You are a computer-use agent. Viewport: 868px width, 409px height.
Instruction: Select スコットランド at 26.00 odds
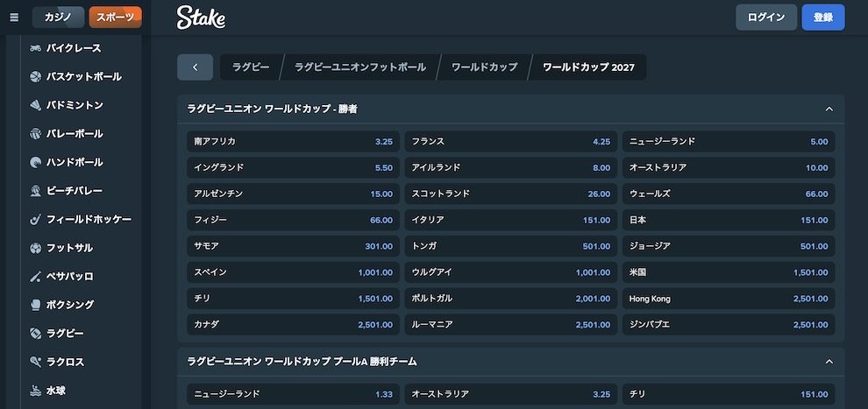pos(511,194)
